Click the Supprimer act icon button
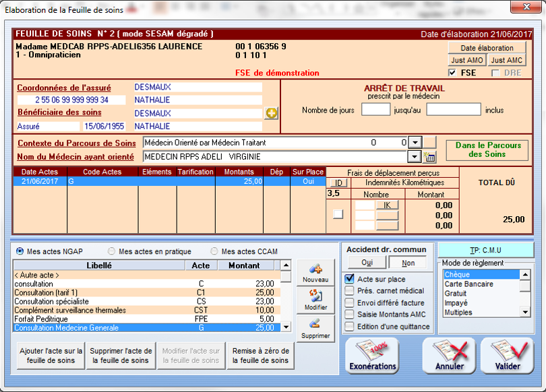Screen dimensions: 546x392 (x=315, y=329)
